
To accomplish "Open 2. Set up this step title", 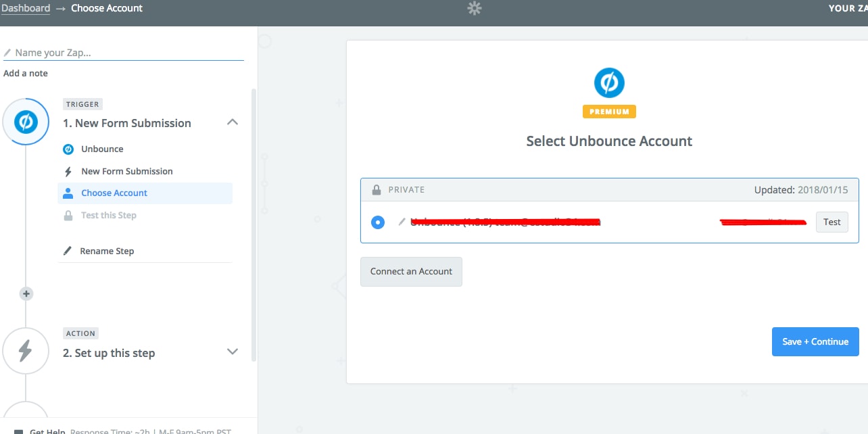I will pos(109,353).
